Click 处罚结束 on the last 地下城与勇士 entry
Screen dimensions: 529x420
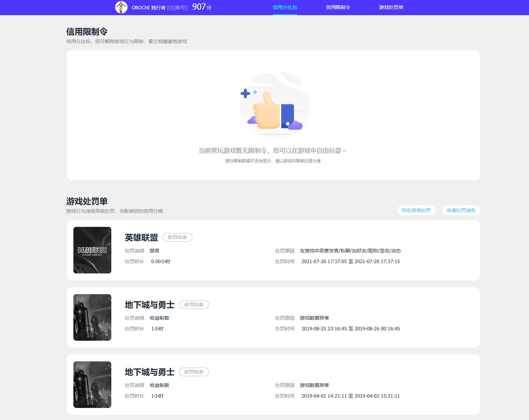coord(194,372)
